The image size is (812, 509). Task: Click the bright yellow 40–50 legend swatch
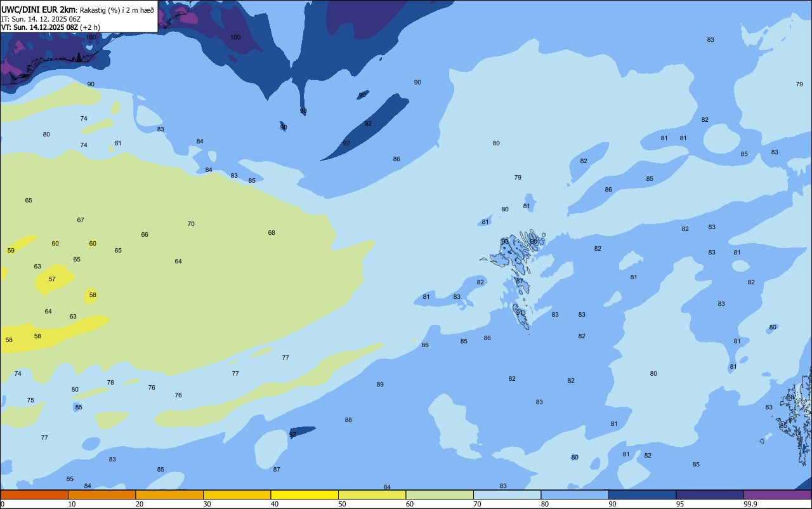coord(304,494)
